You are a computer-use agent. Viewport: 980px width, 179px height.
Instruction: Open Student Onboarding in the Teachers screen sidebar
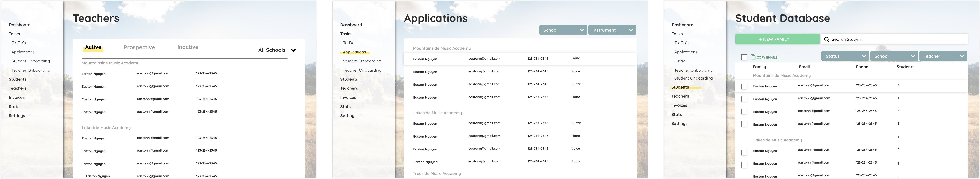[31, 61]
